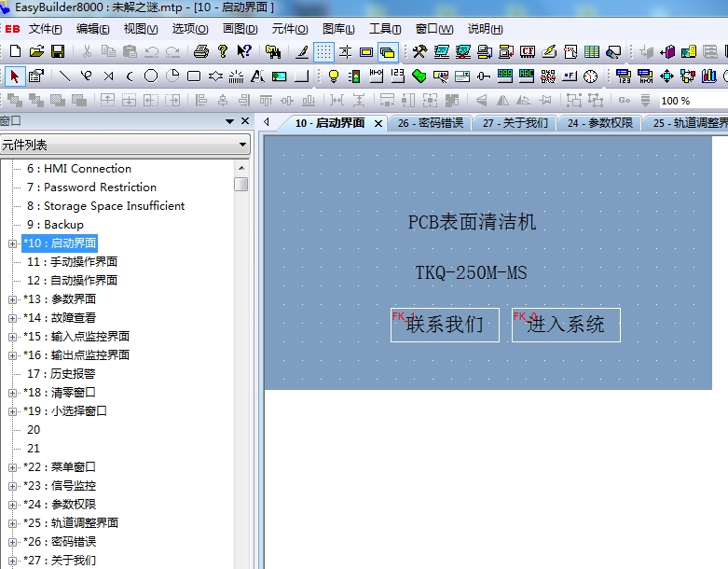
Task: Toggle the grid display button
Action: pos(323,52)
